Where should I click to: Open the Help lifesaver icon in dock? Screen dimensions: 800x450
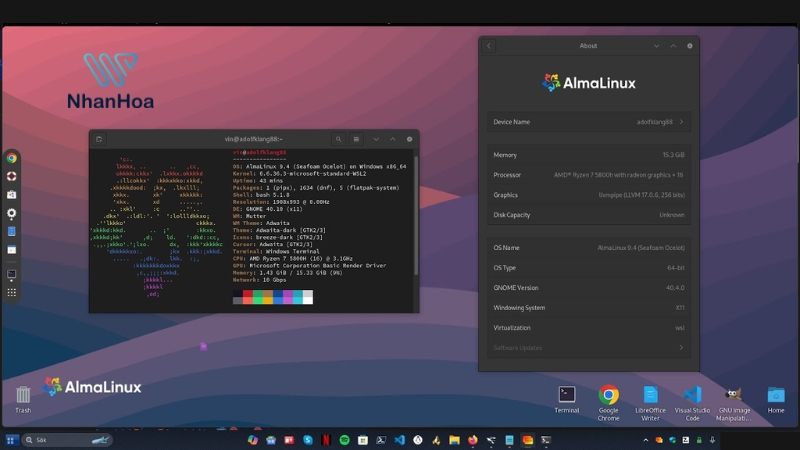pyautogui.click(x=11, y=177)
